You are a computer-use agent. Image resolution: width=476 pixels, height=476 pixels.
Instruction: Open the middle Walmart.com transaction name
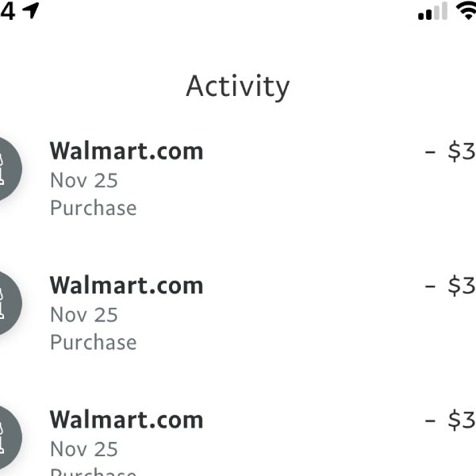(x=126, y=286)
